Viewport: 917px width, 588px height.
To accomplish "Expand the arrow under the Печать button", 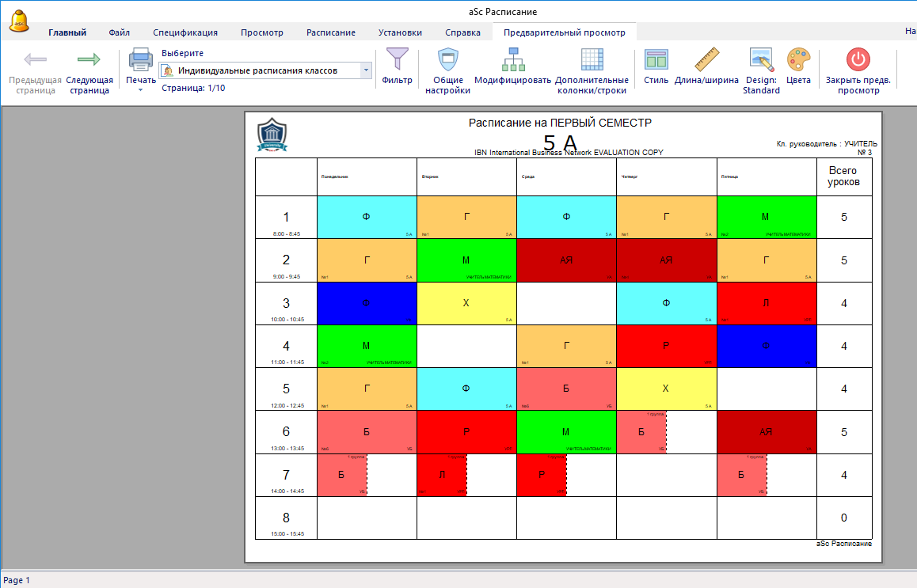I will pyautogui.click(x=141, y=90).
